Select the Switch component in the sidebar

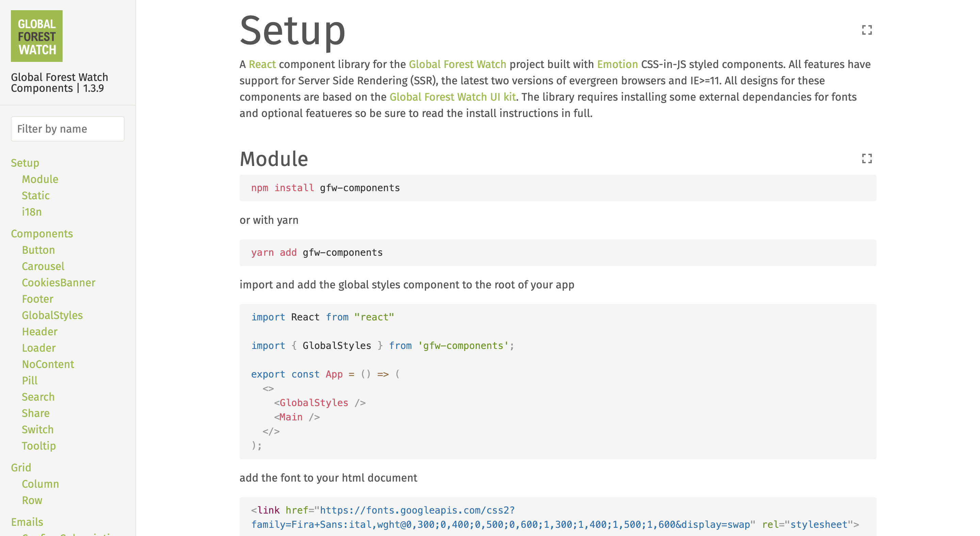coord(38,429)
